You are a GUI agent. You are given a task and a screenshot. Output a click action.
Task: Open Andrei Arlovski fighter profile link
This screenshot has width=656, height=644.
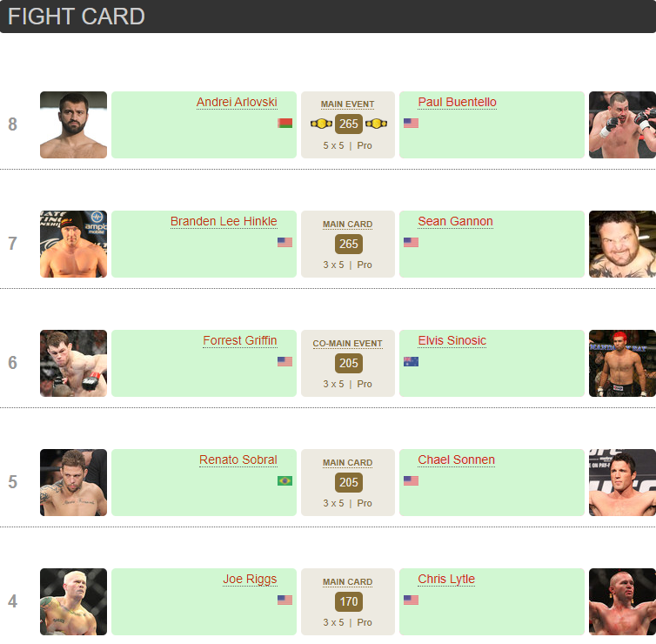click(237, 103)
